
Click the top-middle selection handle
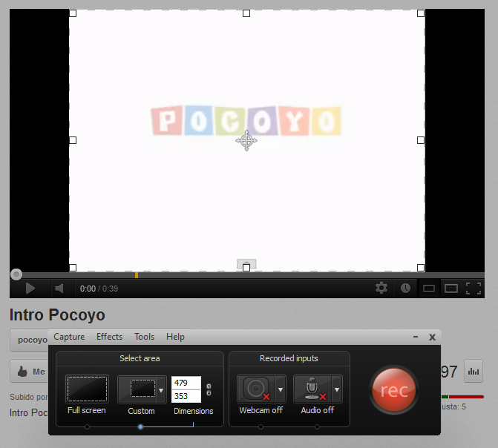246,13
